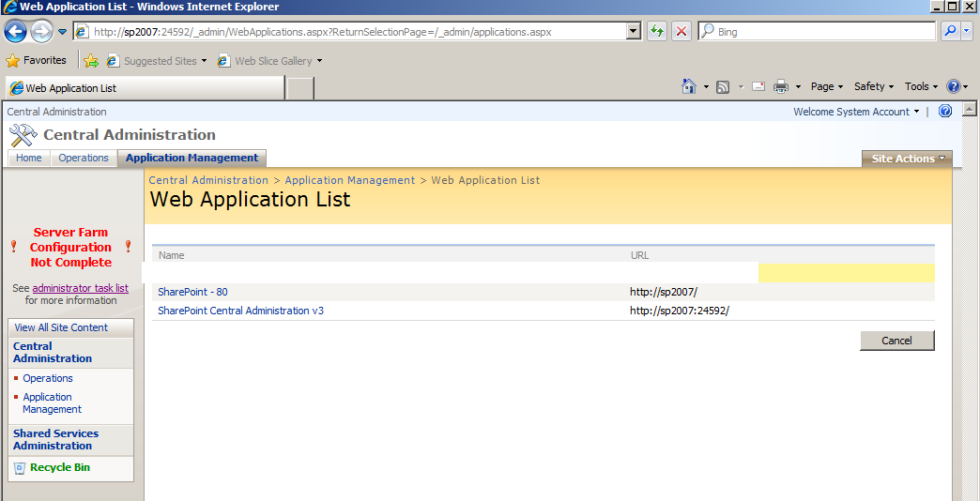Click the Add to Favorites Bar icon
Screen dimensions: 980x501
[91, 61]
